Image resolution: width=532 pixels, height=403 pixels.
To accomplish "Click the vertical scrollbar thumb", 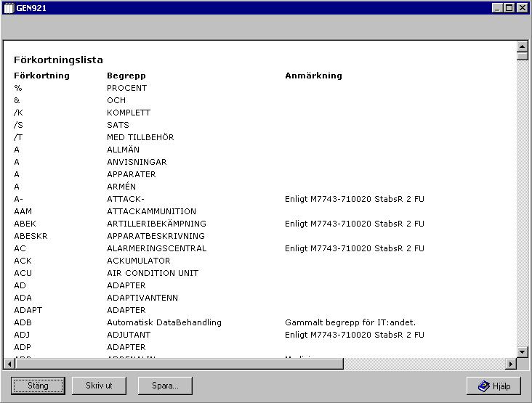I will [x=522, y=56].
